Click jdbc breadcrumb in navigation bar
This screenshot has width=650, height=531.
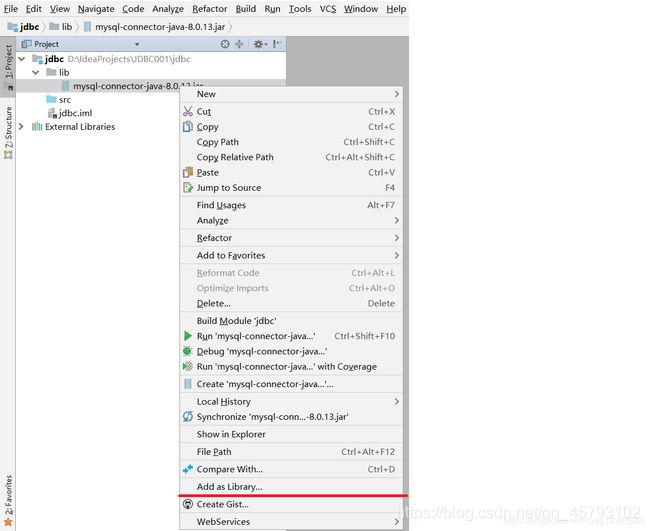(24, 27)
